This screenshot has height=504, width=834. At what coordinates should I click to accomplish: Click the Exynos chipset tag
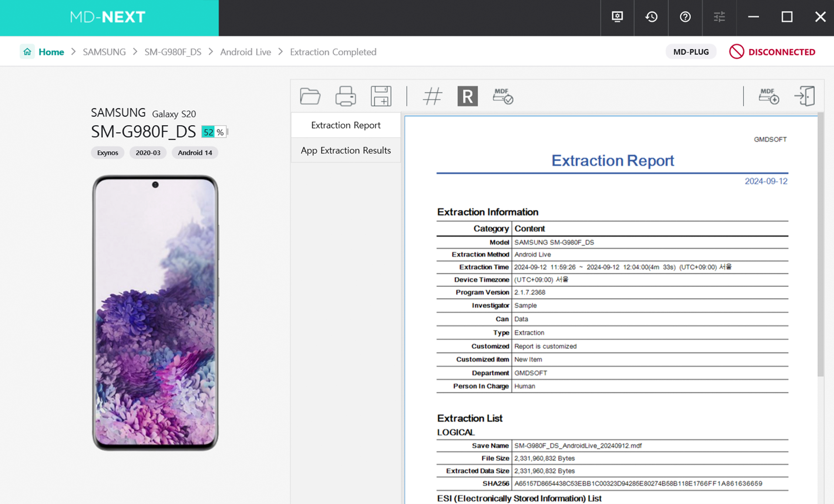pos(108,153)
